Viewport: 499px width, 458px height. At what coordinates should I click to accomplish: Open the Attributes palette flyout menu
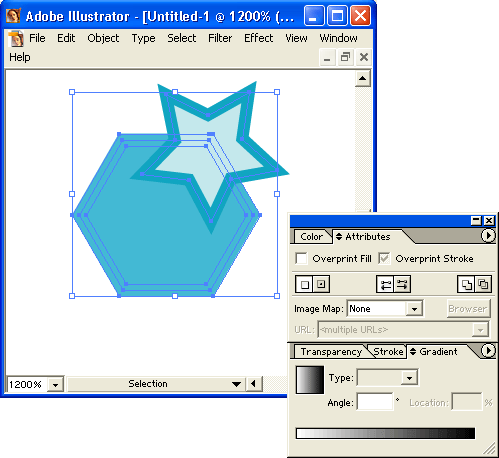pos(488,236)
